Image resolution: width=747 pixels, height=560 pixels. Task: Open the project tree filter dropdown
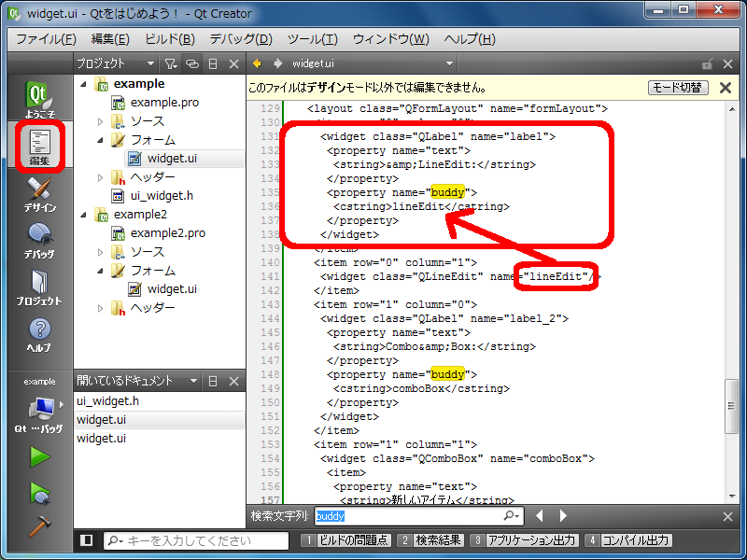click(x=171, y=63)
